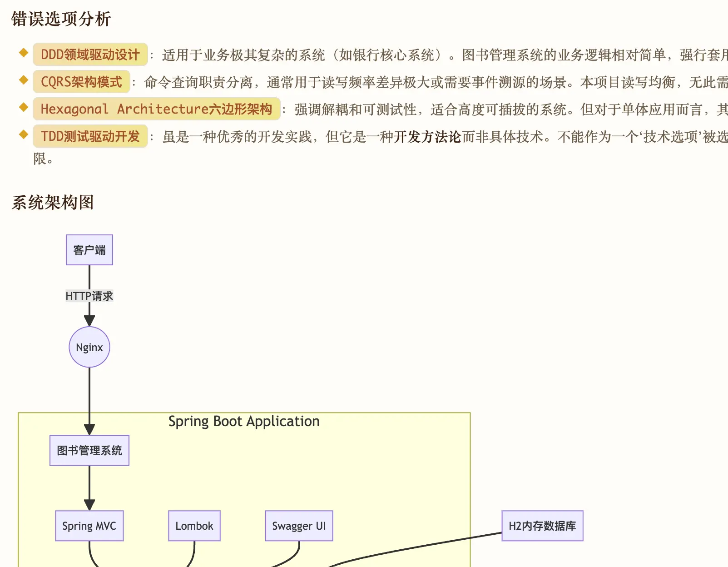The width and height of the screenshot is (728, 567).
Task: Click the arrow between Nginx and 图书管理系统
Action: pyautogui.click(x=89, y=400)
